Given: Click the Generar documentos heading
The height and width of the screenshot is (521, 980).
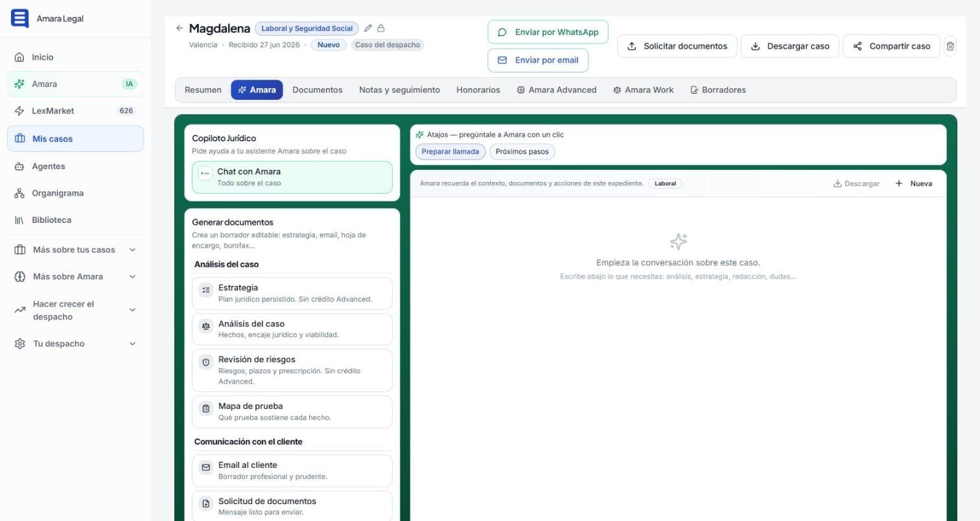Looking at the screenshot, I should [x=232, y=222].
